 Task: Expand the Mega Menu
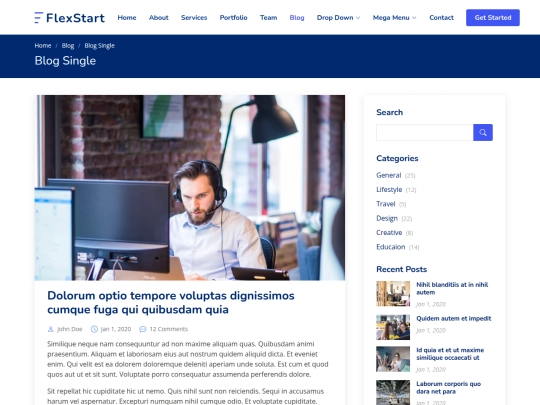394,18
